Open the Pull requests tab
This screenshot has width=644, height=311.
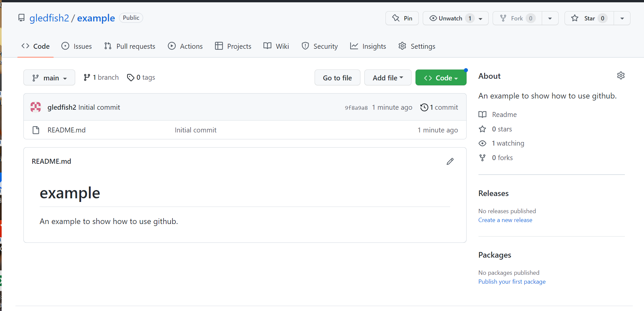(130, 46)
